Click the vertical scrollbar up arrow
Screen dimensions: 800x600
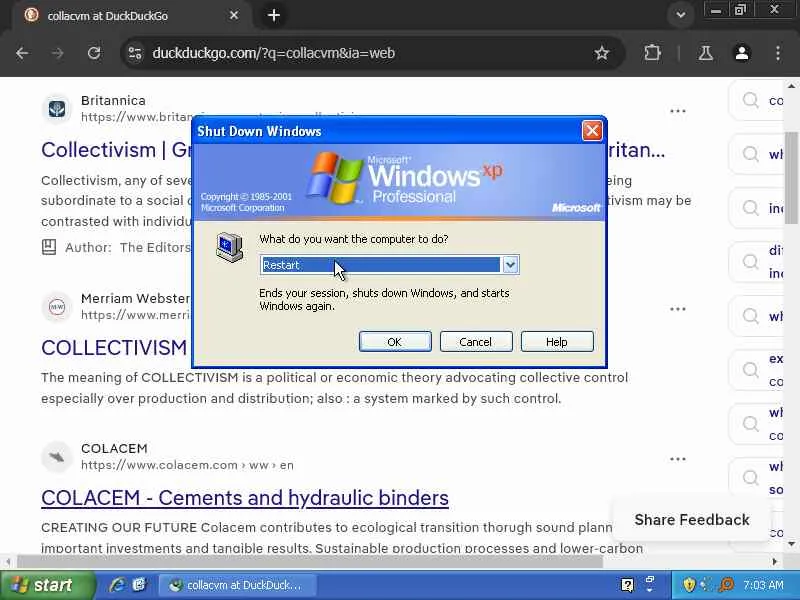[791, 86]
